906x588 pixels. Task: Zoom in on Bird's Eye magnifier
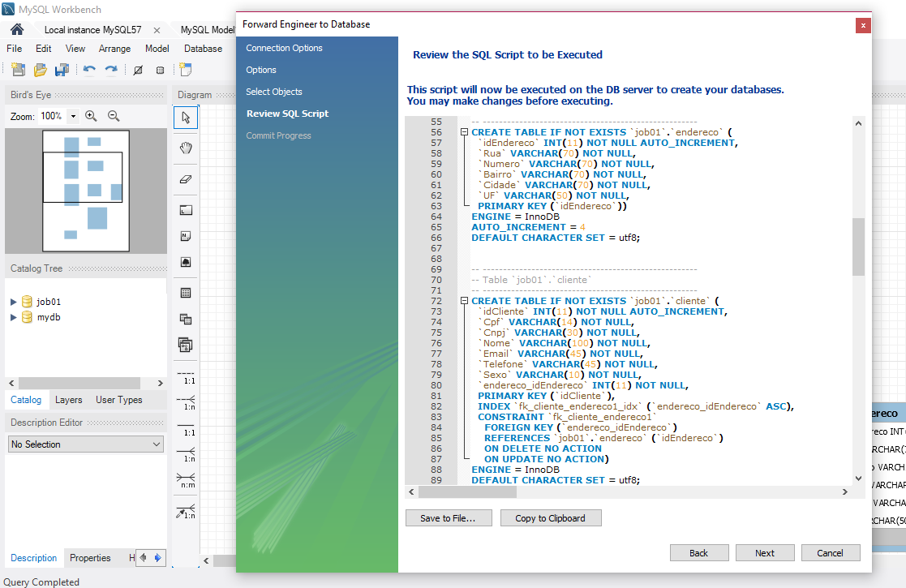(x=91, y=116)
